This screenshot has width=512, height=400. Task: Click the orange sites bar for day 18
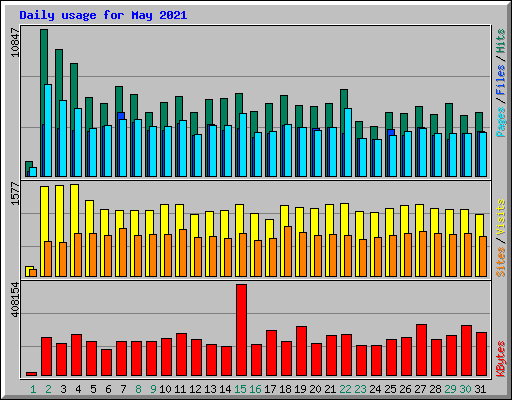[x=288, y=252]
